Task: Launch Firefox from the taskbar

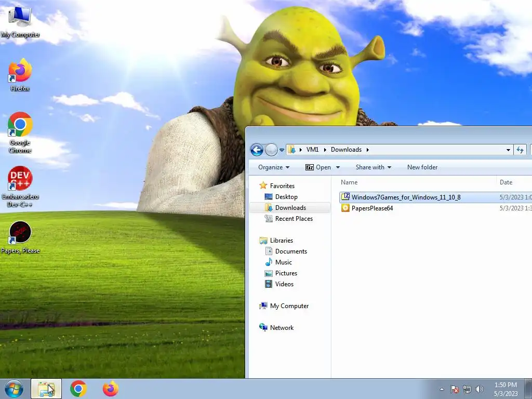Action: tap(111, 389)
